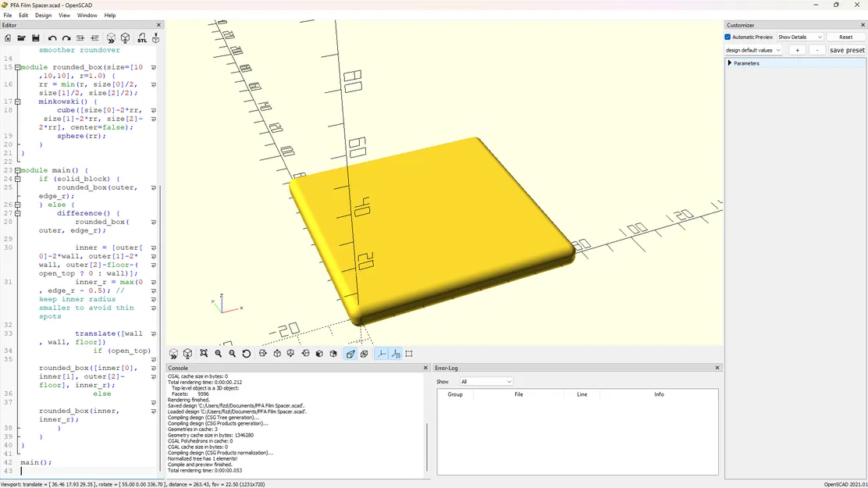Uncheck the Automatic Preview checkbox
Screen dimensions: 868x488
pos(728,37)
